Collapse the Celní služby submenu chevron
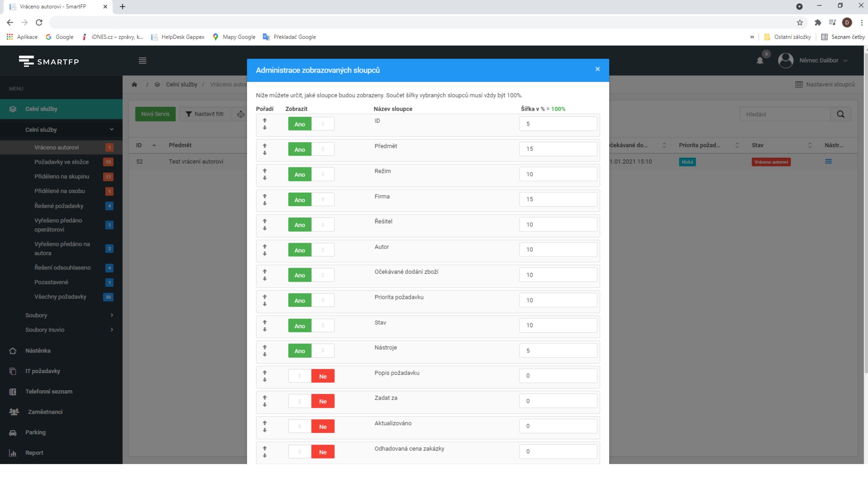 click(x=111, y=130)
